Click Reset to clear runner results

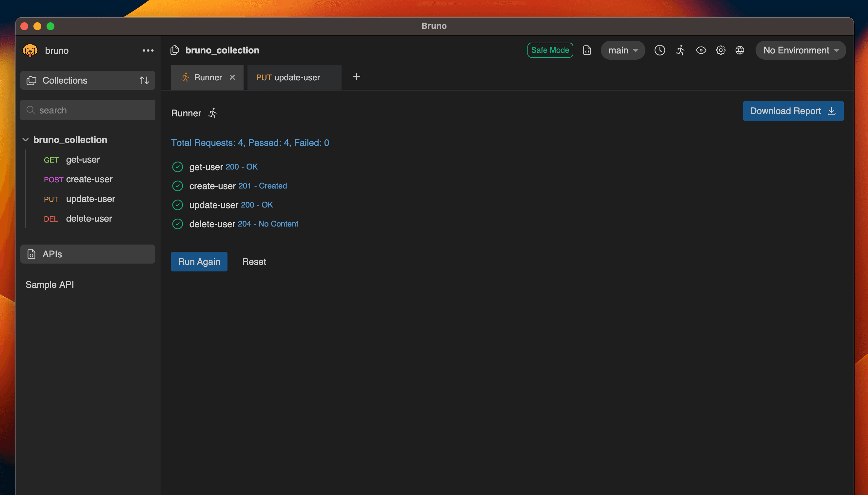tap(253, 261)
